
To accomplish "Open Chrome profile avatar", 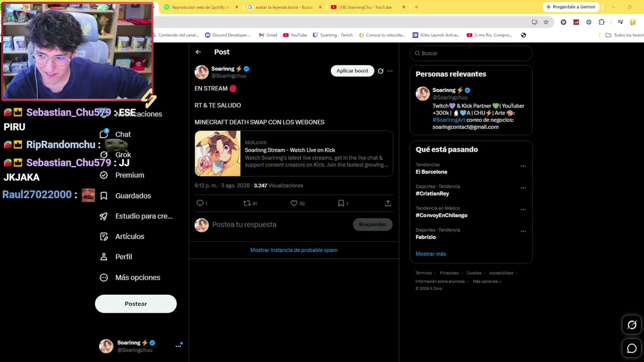I will tap(633, 22).
